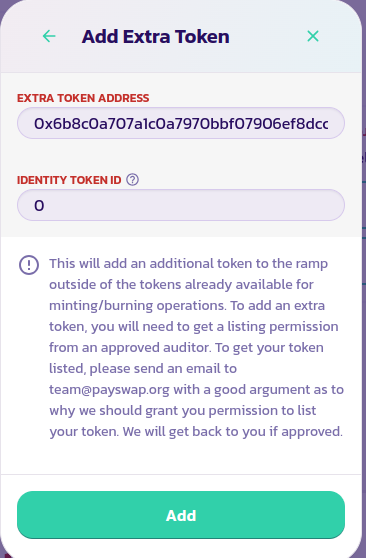This screenshot has width=366, height=558.
Task: Click the dialog header between title and X
Action: [x=267, y=36]
